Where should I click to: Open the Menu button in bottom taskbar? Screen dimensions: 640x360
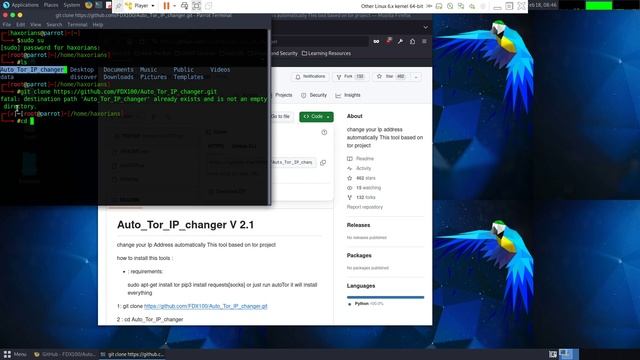click(x=15, y=354)
